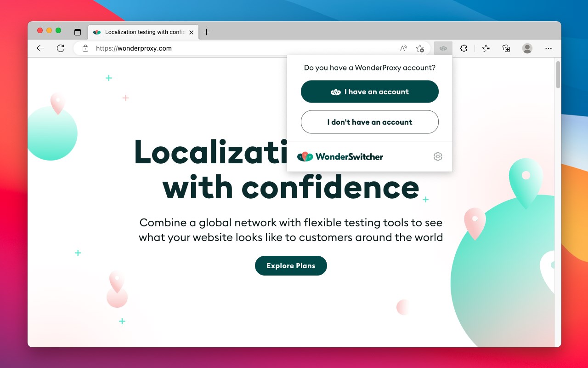Close the Localization testing tab

click(x=191, y=32)
